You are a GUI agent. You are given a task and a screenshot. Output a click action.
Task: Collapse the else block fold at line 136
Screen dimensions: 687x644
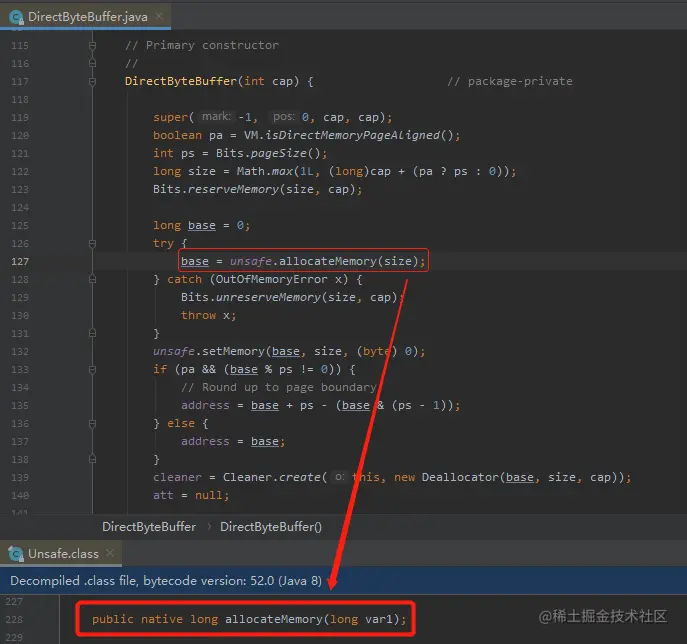coord(92,424)
